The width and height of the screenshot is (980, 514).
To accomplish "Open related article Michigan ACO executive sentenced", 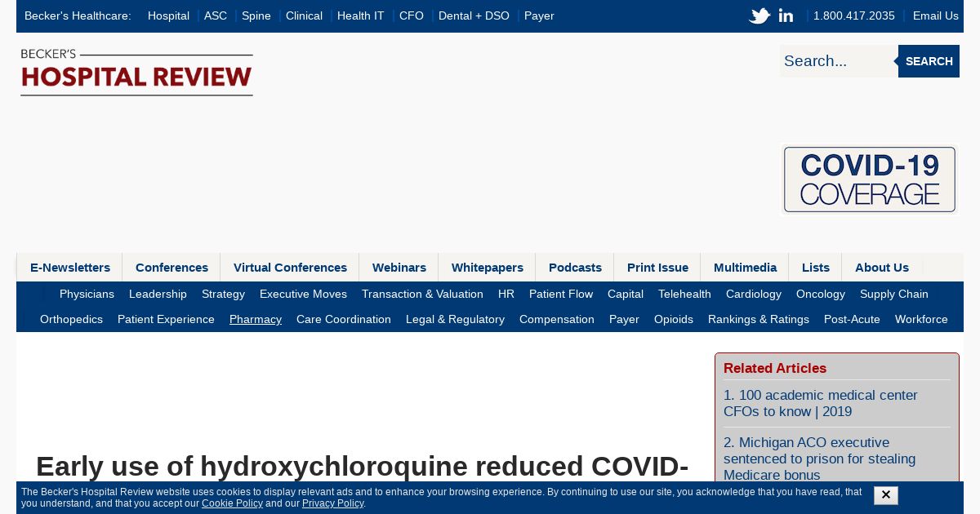I will pos(819,459).
